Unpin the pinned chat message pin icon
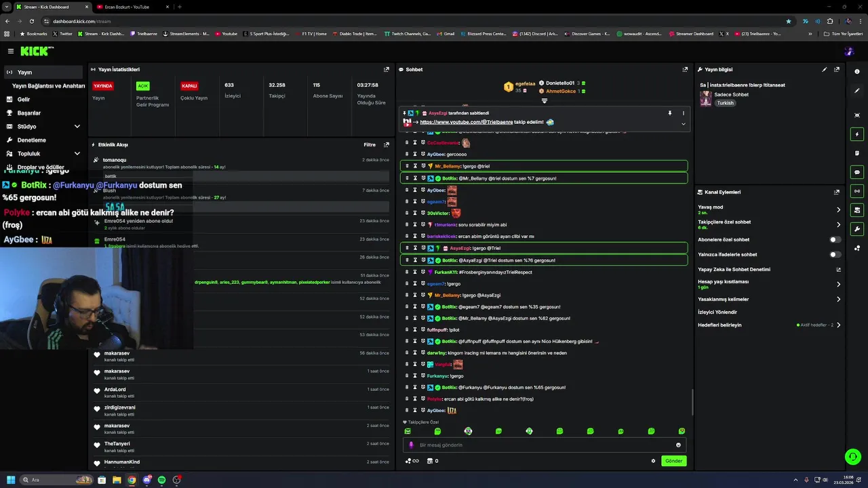 tap(669, 113)
